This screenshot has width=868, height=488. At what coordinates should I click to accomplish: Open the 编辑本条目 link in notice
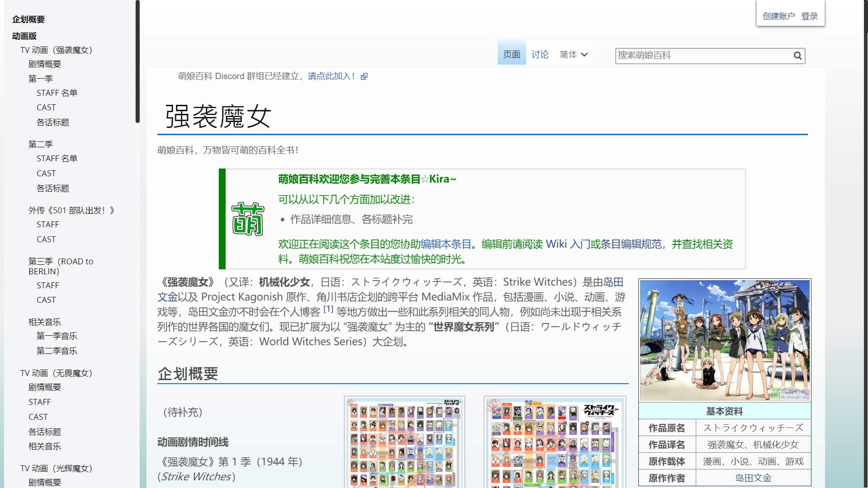[x=446, y=244]
